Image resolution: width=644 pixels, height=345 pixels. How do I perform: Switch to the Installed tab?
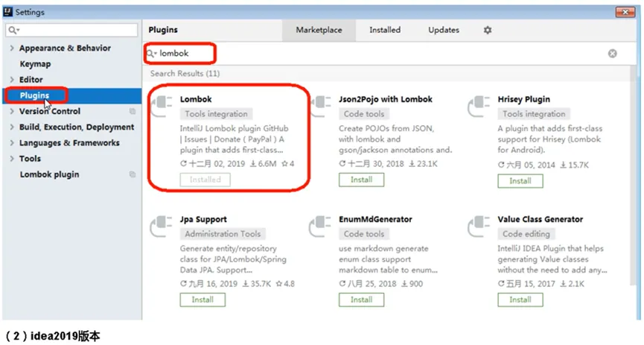pos(385,30)
